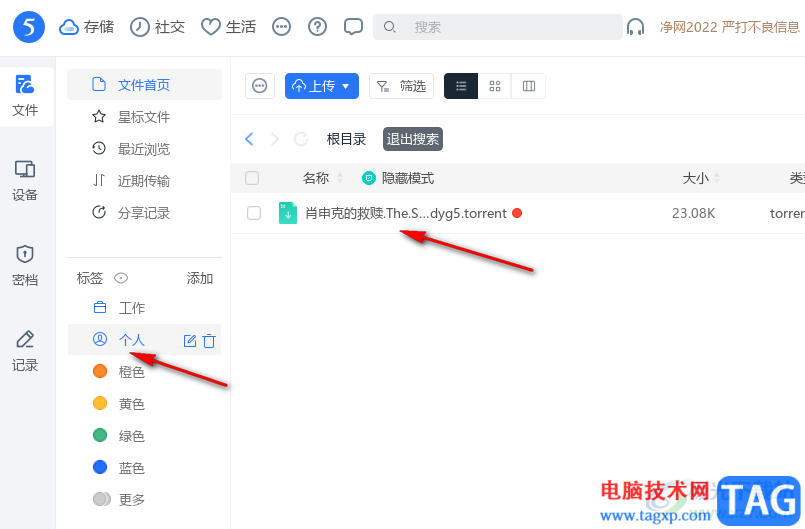The width and height of the screenshot is (805, 529).
Task: Click the torrent file type icon
Action: (x=288, y=213)
